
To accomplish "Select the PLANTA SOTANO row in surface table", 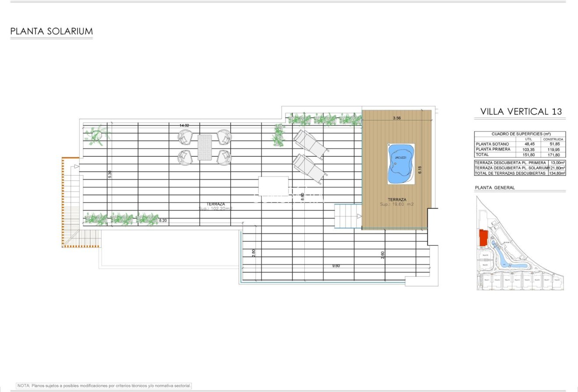I will (x=520, y=144).
